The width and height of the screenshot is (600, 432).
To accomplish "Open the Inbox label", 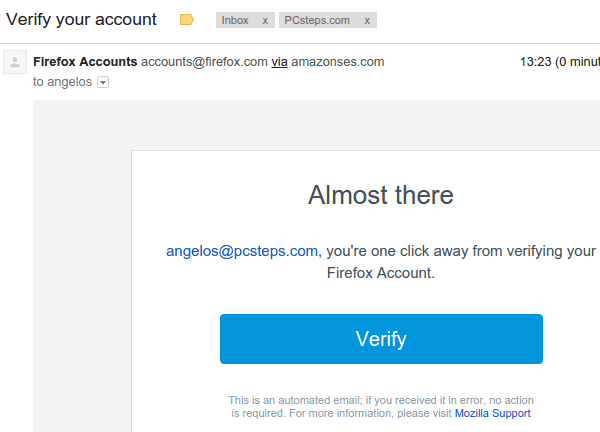I will pyautogui.click(x=235, y=20).
